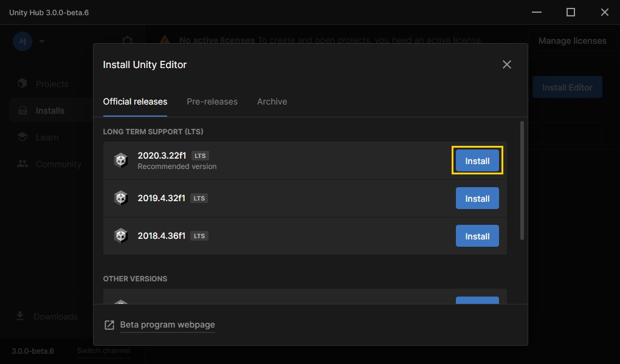
Task: Click the Learn graduation cap icon
Action: pyautogui.click(x=22, y=137)
